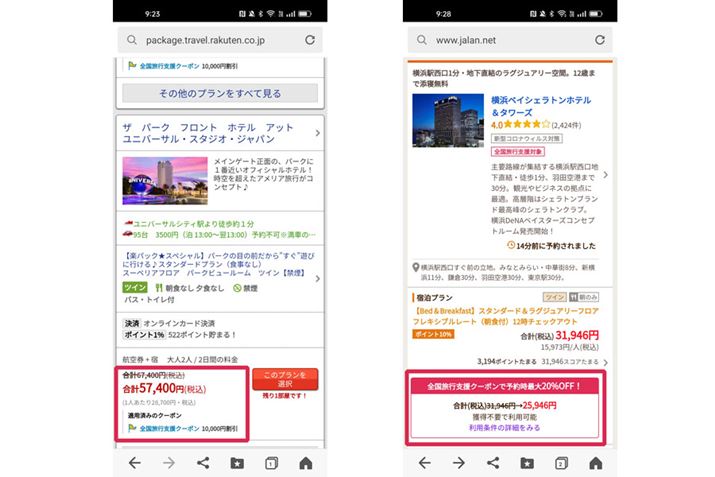This screenshot has height=477, width=715.
Task: Open the Sheraton hotel building thumbnail
Action: [448, 120]
